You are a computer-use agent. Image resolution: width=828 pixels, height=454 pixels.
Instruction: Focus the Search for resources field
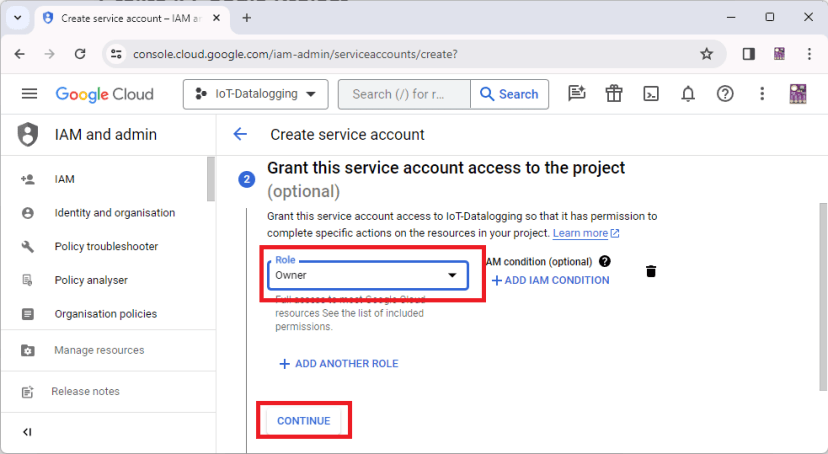pos(404,94)
